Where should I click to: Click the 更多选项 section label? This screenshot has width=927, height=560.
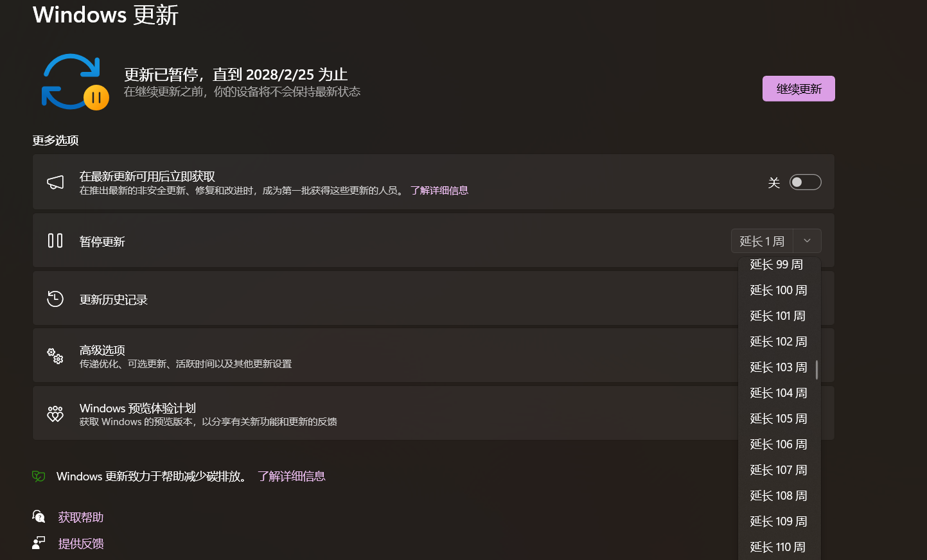(55, 140)
